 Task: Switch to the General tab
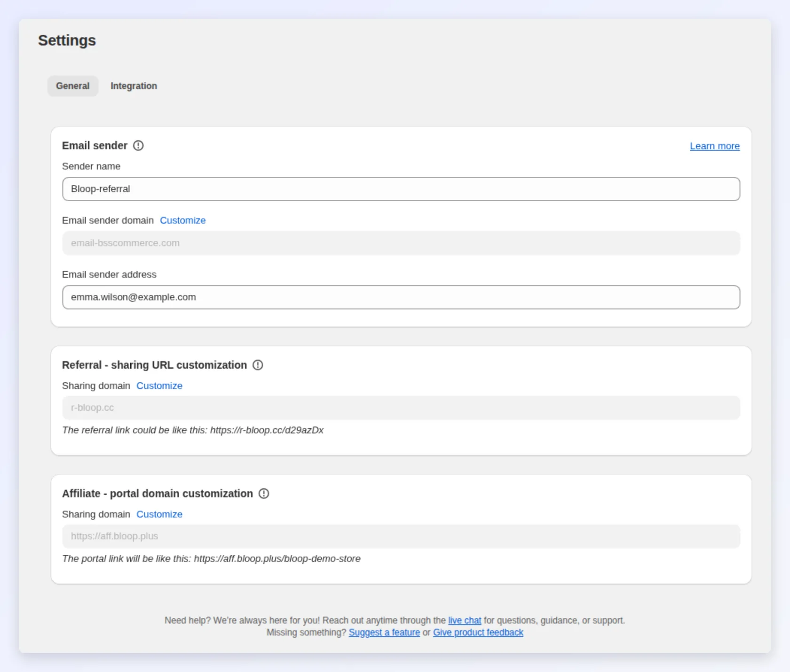(x=72, y=86)
